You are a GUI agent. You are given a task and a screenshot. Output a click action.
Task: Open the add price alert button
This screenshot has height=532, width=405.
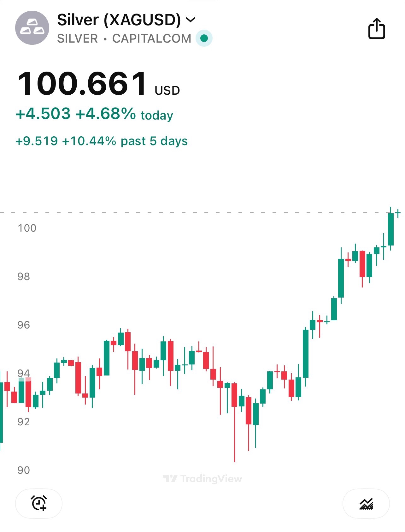(x=39, y=503)
